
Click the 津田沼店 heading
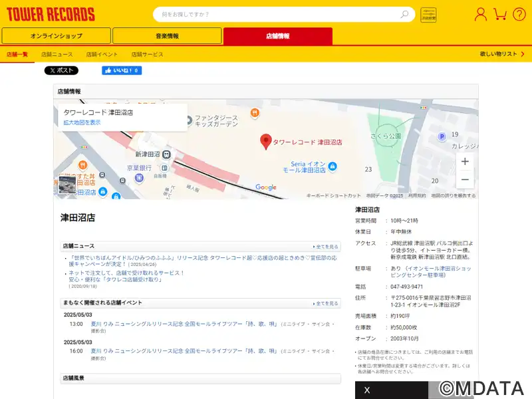click(x=78, y=217)
